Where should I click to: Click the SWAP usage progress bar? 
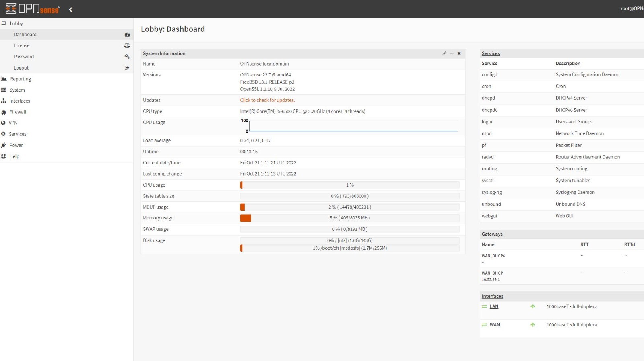point(350,229)
